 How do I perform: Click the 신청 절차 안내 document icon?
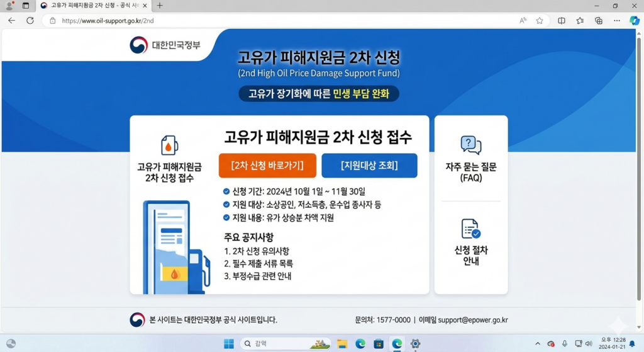pyautogui.click(x=470, y=229)
